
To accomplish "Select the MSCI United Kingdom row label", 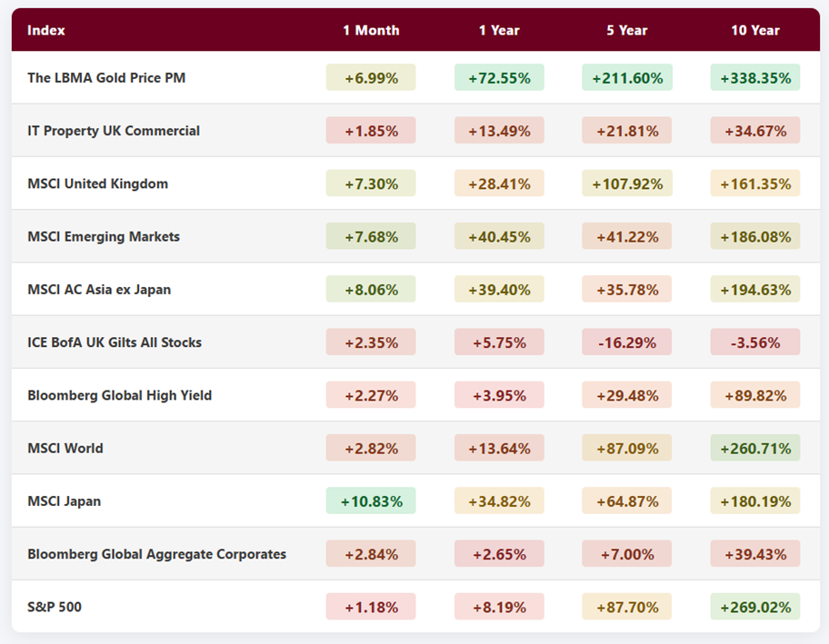I will [96, 183].
